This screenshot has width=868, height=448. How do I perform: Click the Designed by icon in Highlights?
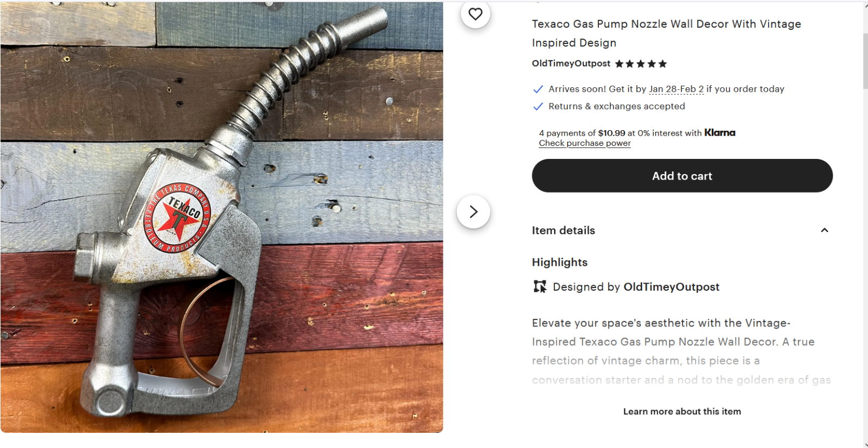click(539, 286)
